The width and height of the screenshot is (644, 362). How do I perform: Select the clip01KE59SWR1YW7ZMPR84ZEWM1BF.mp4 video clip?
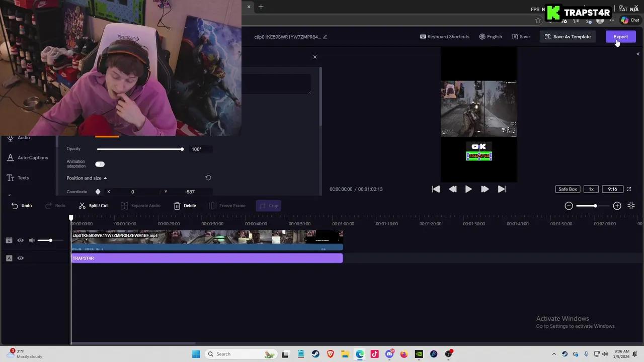click(x=207, y=240)
